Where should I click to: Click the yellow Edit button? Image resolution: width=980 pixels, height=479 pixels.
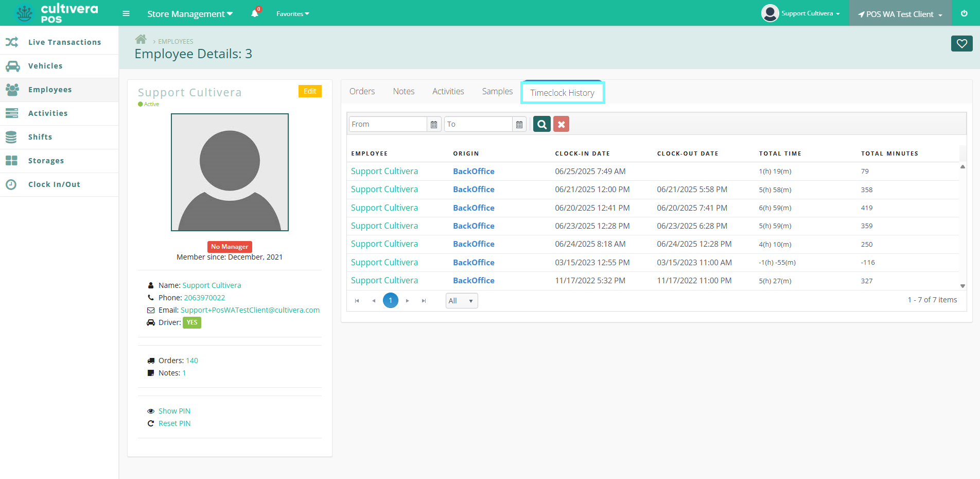(x=310, y=91)
